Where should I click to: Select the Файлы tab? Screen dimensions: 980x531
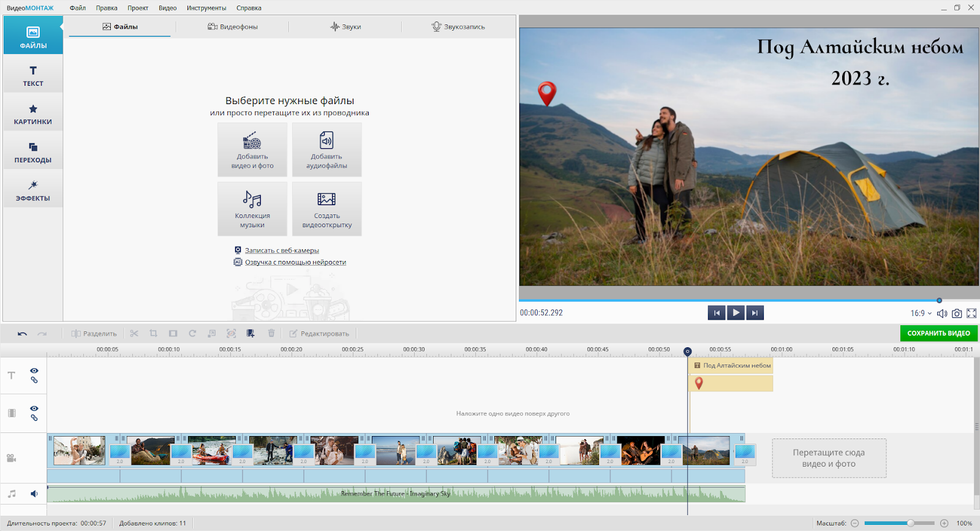(x=120, y=27)
